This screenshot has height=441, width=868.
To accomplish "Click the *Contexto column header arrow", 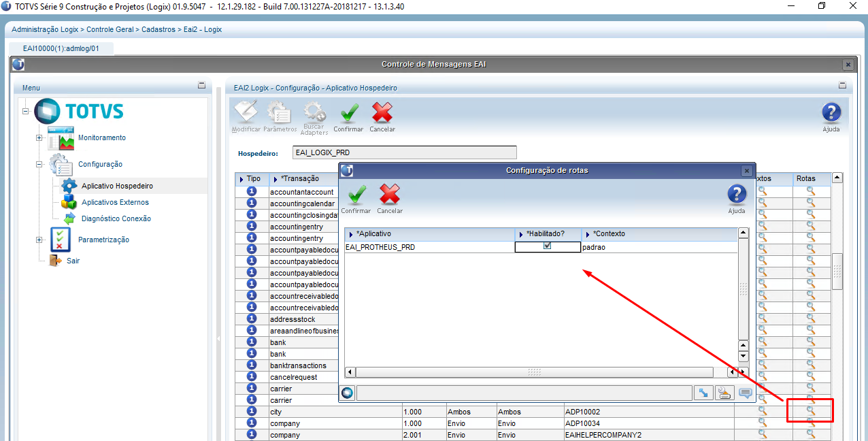I will tap(588, 234).
